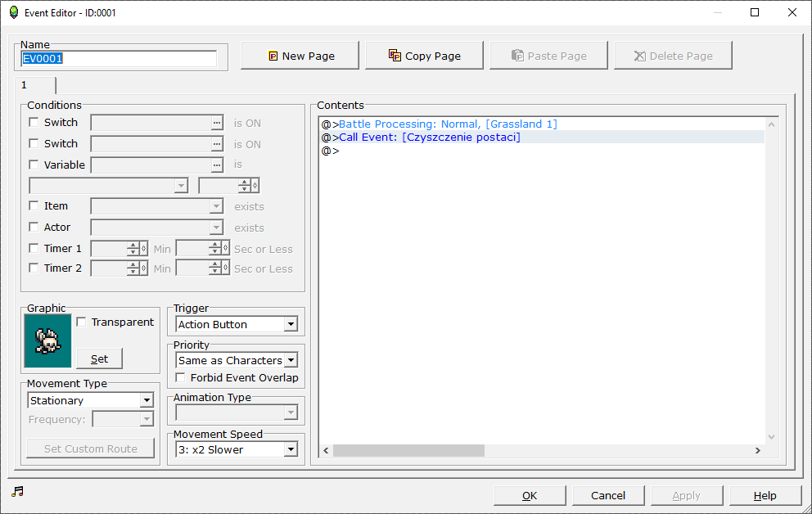Adjust Timer 1 minutes spinner

pyautogui.click(x=133, y=249)
